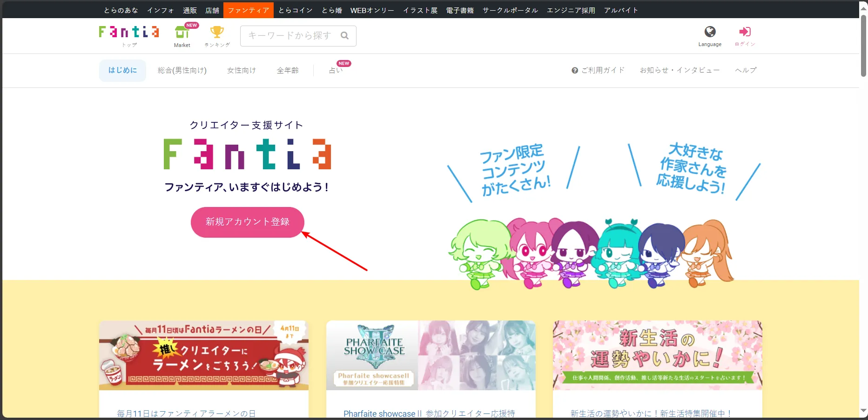Viewport: 868px width, 420px height.
Task: Switch to 全年齢 tab
Action: pyautogui.click(x=288, y=70)
